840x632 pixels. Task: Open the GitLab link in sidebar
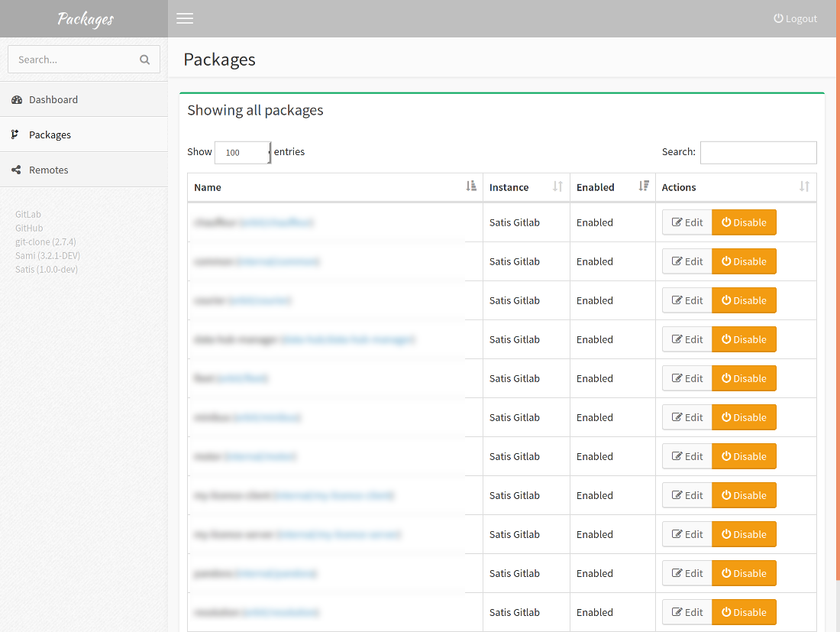pos(28,214)
